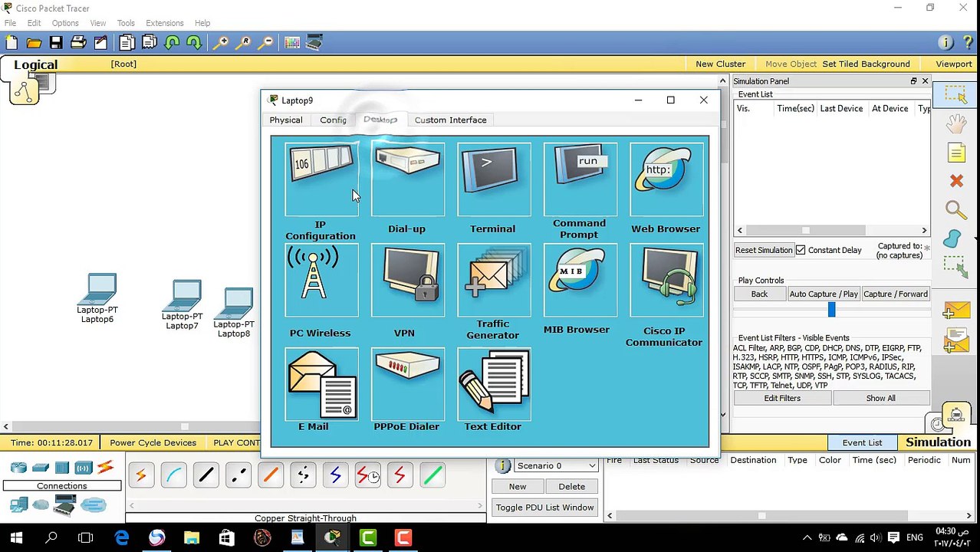Click the Zoom In magnifier icon
The image size is (980, 552).
(x=221, y=43)
